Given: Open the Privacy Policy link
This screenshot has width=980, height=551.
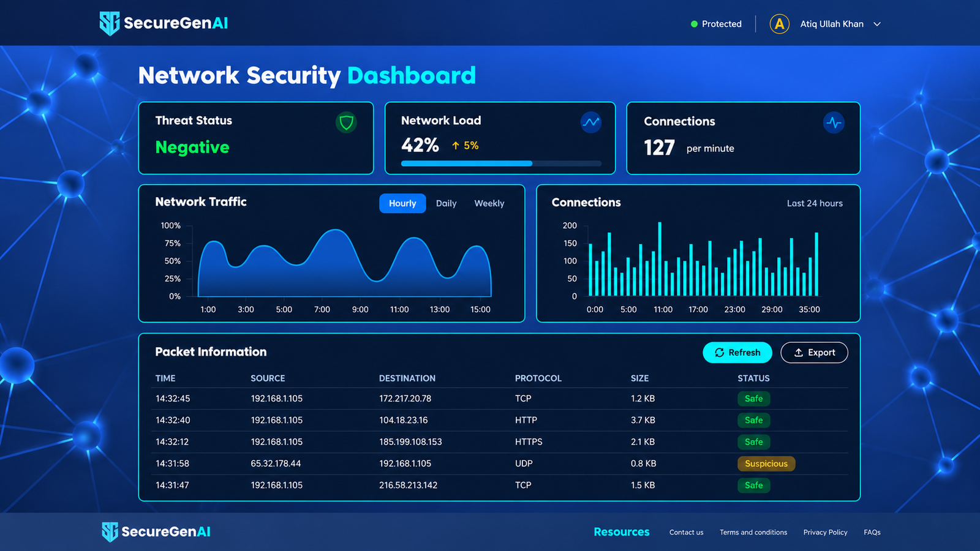Looking at the screenshot, I should pos(825,533).
